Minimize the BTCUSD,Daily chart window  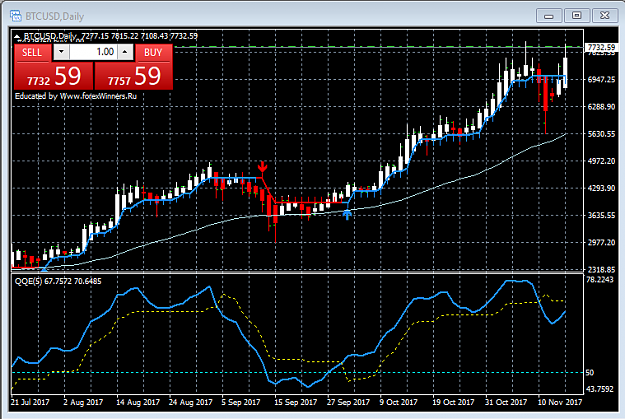pos(549,16)
